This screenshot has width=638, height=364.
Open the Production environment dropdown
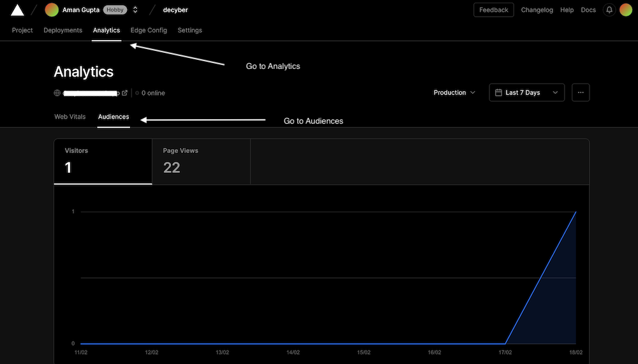(x=454, y=92)
